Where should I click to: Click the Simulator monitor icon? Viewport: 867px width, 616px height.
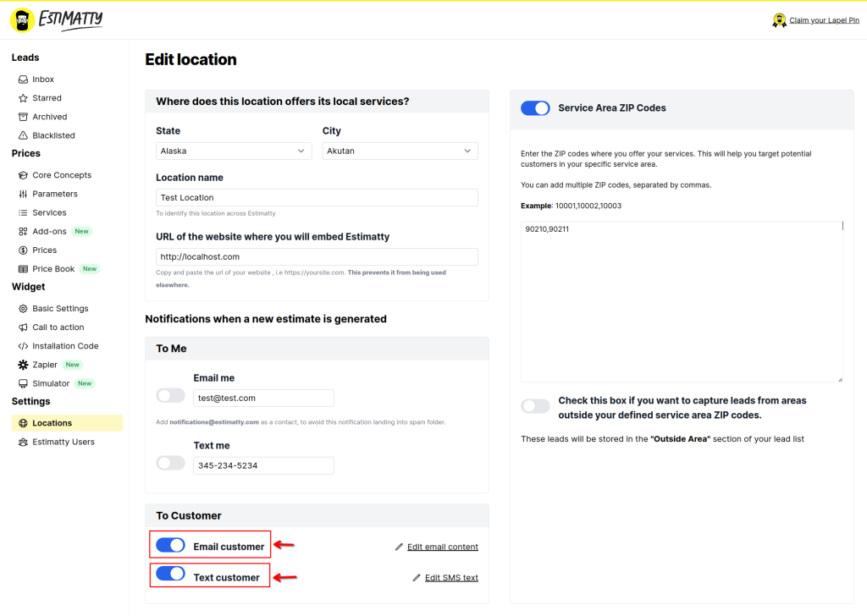coord(23,384)
